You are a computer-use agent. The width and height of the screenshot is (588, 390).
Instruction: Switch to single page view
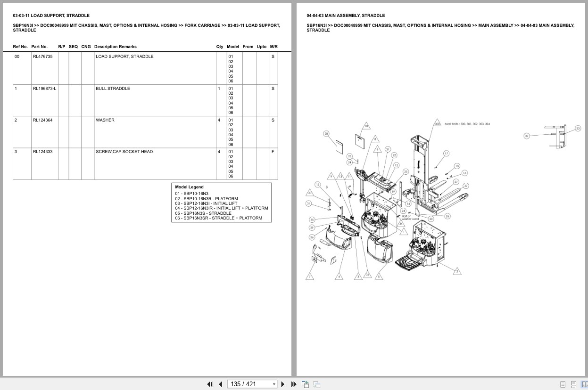[x=563, y=384]
